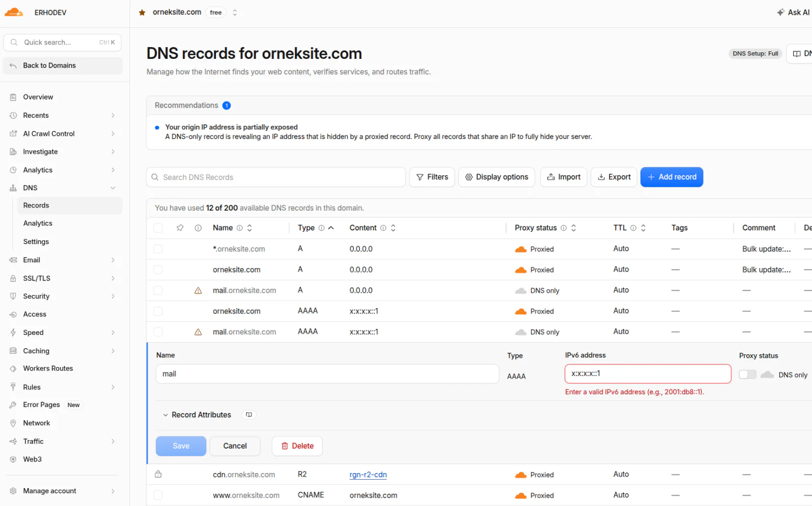The width and height of the screenshot is (812, 506).
Task: Click the Record Attributes documentation book icon
Action: pyautogui.click(x=249, y=415)
